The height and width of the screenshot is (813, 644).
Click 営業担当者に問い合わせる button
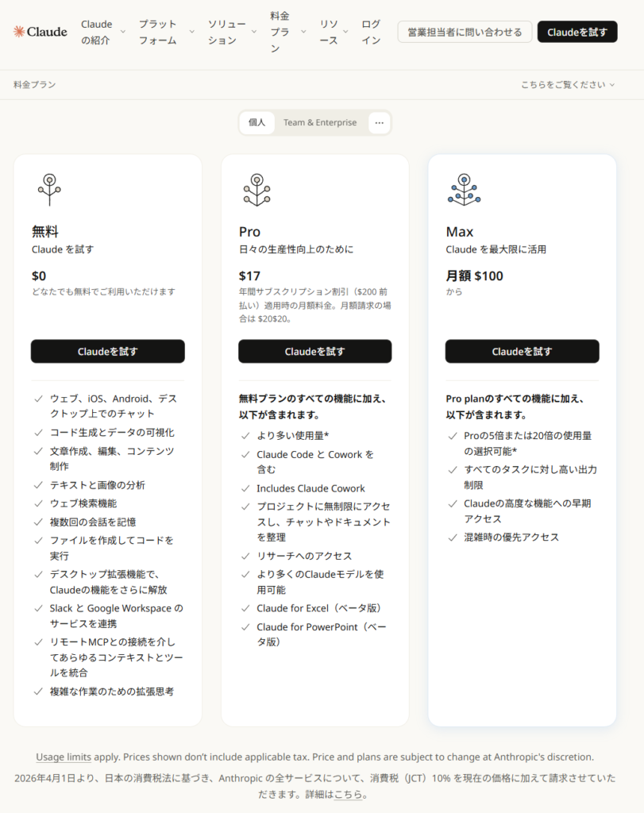pyautogui.click(x=465, y=32)
